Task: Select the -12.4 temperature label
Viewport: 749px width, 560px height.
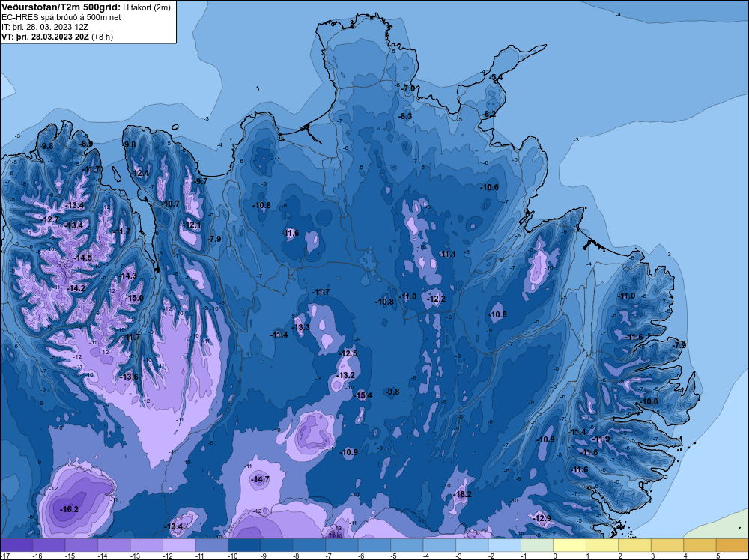Action: (141, 173)
